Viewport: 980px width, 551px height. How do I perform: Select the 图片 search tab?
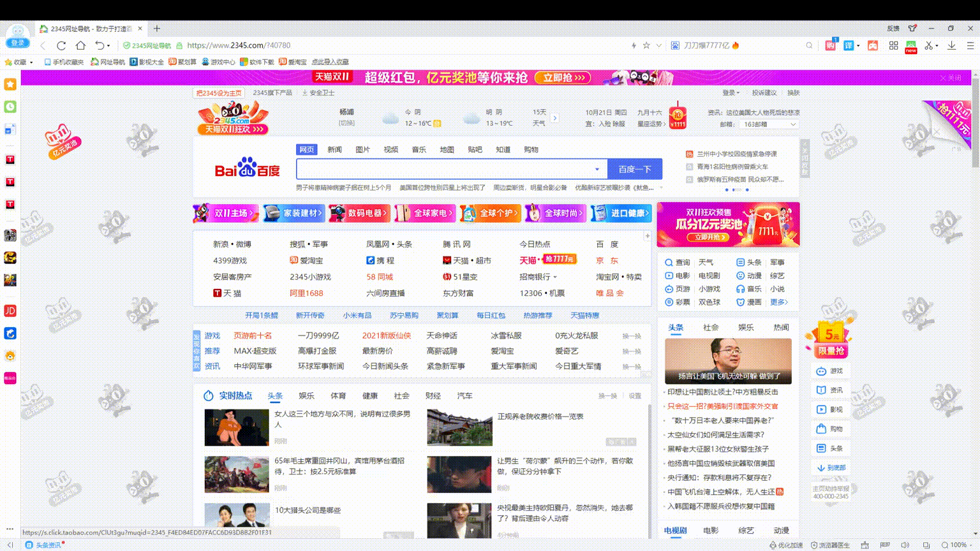click(362, 149)
